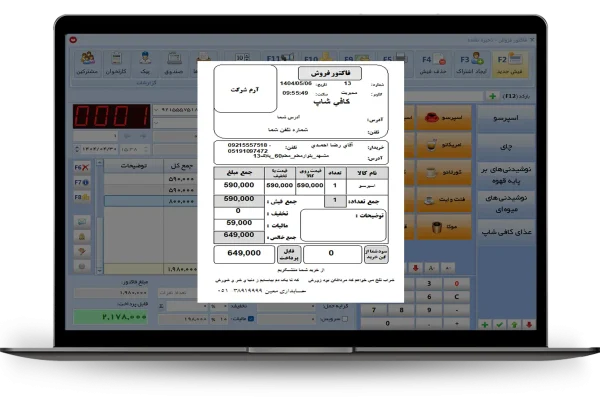Click the 'آرم شرکت' logo placeholder
Screen dimensions: 600x400
(245, 89)
